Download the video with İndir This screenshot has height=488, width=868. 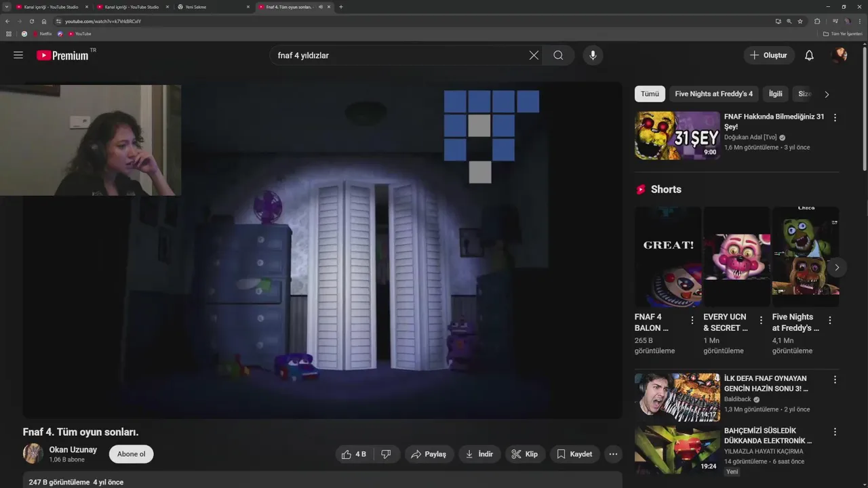coord(479,454)
